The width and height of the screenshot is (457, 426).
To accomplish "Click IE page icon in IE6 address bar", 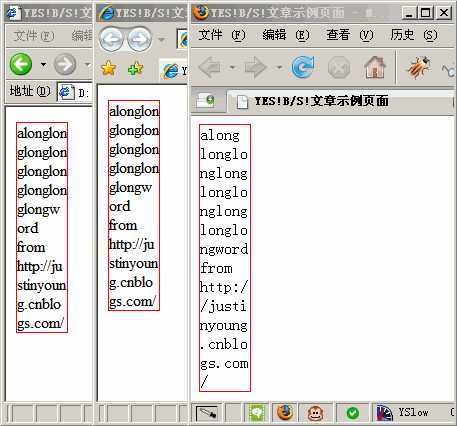I will click(x=66, y=92).
